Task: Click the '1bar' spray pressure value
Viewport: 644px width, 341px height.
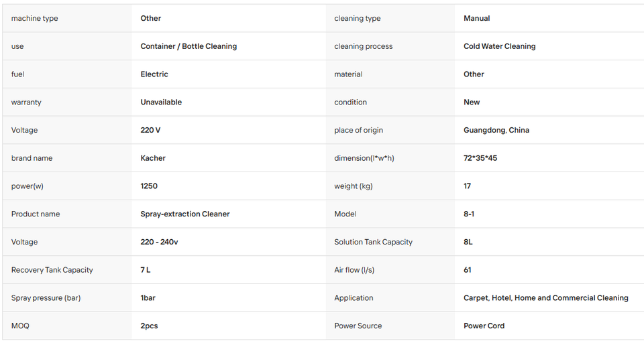Action: coord(148,298)
